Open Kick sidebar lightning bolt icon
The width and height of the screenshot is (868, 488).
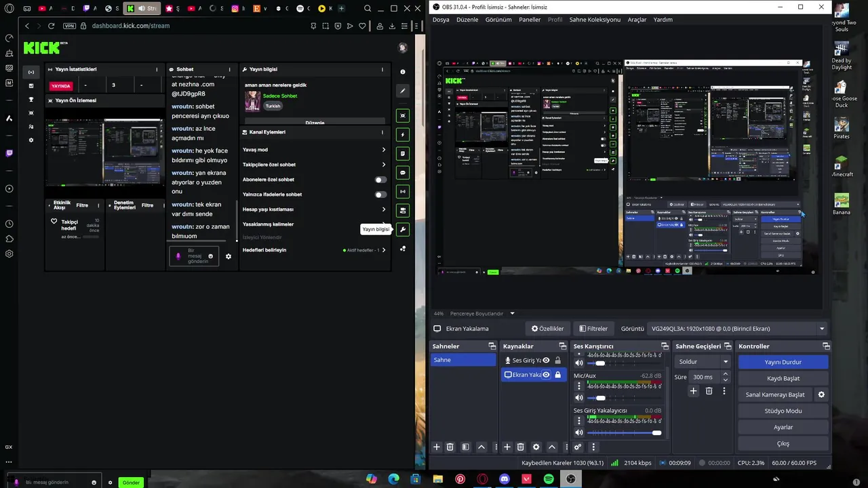pyautogui.click(x=403, y=134)
